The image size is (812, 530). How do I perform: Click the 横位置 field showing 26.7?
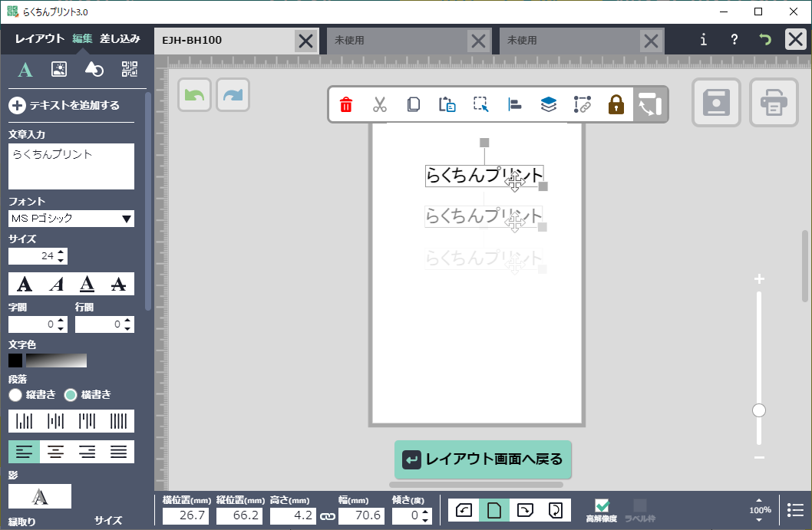point(186,515)
